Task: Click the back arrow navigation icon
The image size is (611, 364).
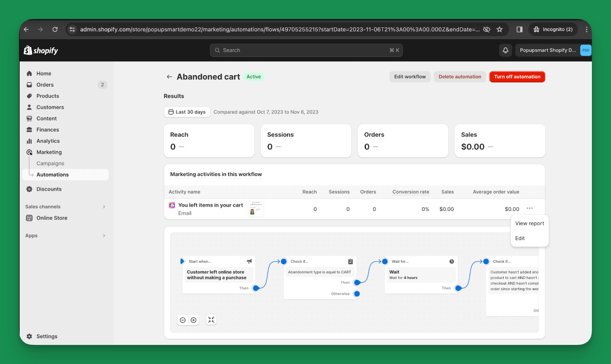Action: pyautogui.click(x=170, y=77)
